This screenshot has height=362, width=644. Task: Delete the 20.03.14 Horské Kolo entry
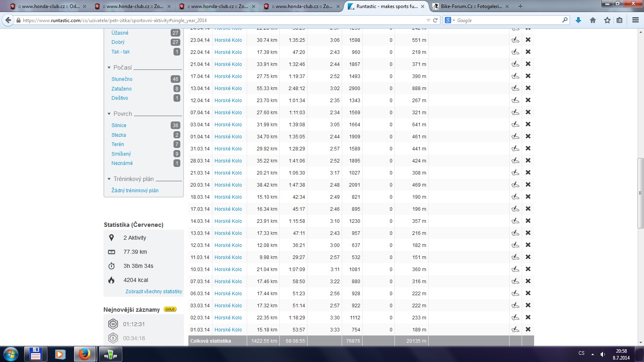click(x=528, y=185)
